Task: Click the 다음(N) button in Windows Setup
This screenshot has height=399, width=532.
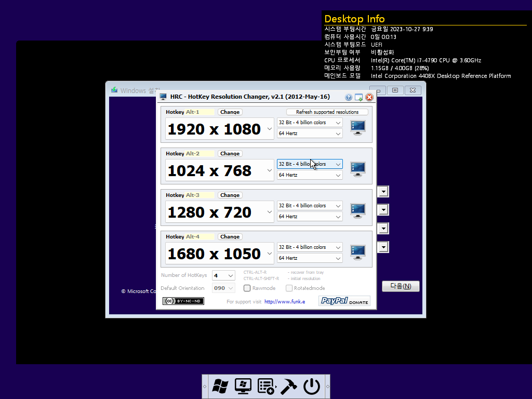Action: point(401,286)
